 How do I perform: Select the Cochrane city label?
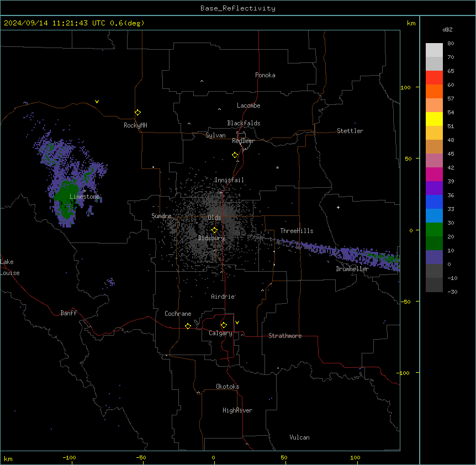178,314
